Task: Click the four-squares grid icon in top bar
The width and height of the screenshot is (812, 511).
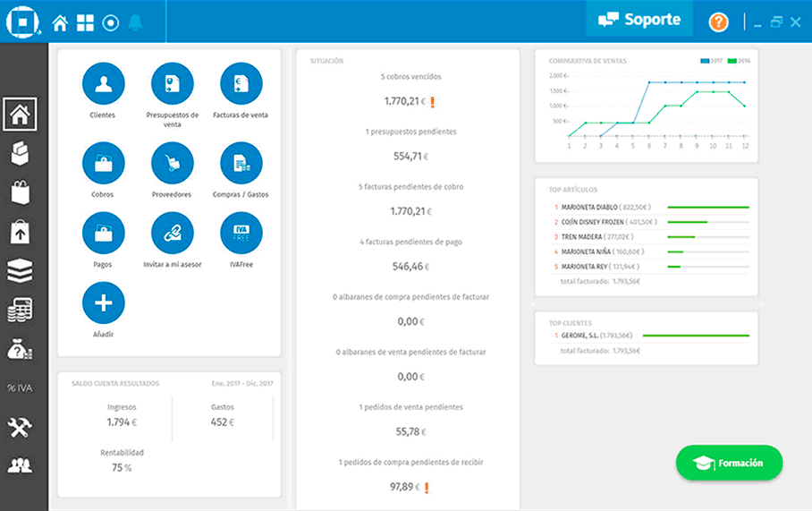Action: pos(85,22)
